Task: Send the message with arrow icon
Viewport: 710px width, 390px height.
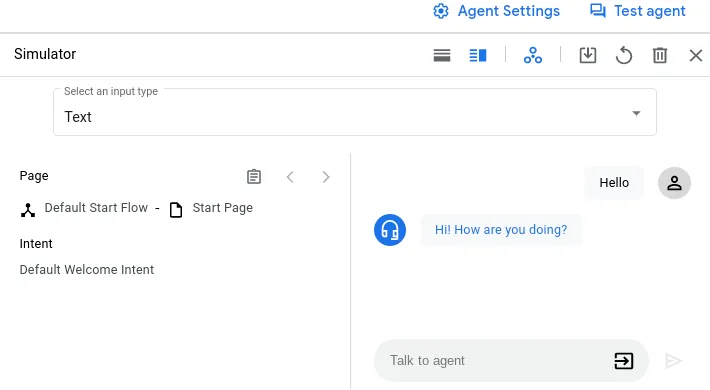Action: 673,361
